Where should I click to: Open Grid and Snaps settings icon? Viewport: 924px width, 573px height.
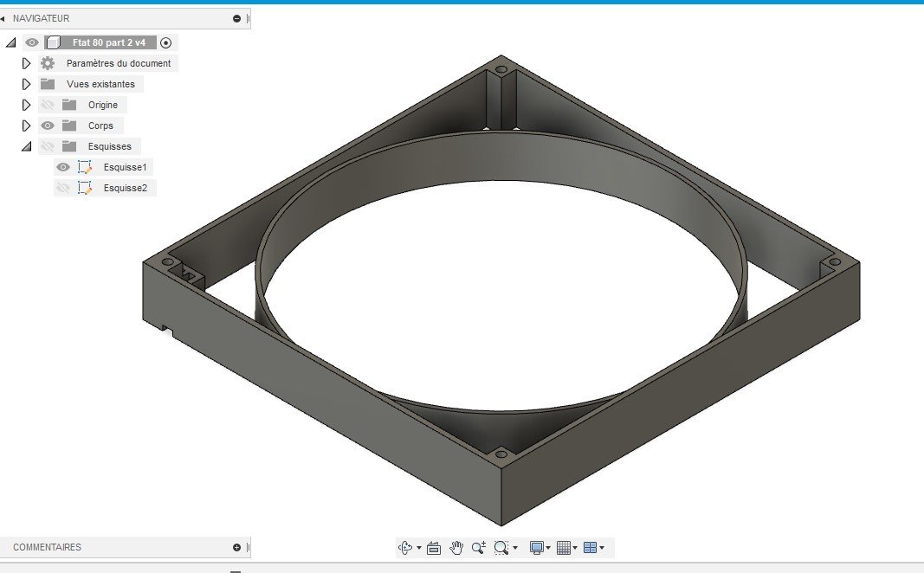pos(564,548)
